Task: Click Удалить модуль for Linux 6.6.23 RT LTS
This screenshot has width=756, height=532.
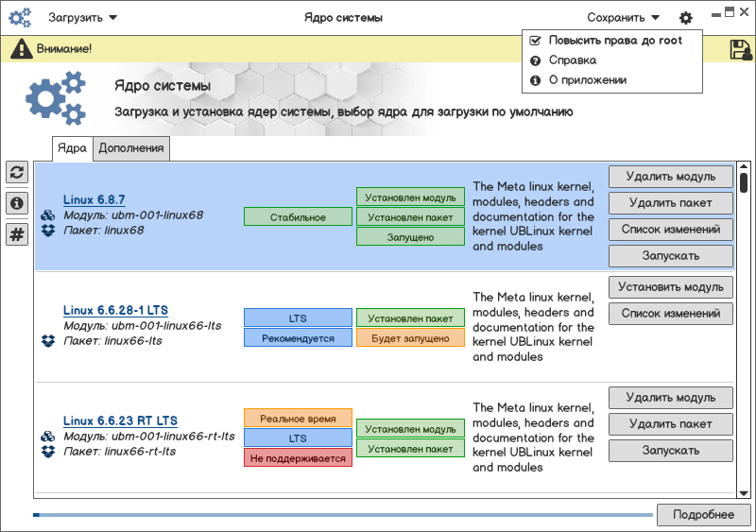Action: [671, 398]
